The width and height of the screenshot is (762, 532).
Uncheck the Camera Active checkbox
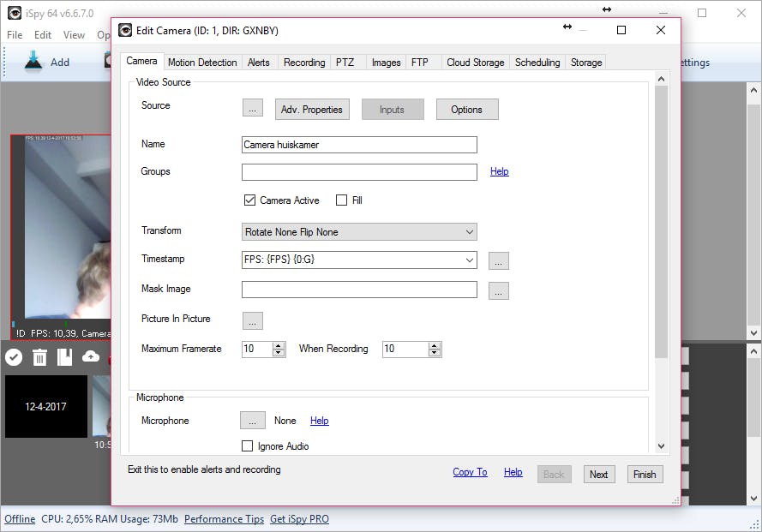coord(249,200)
